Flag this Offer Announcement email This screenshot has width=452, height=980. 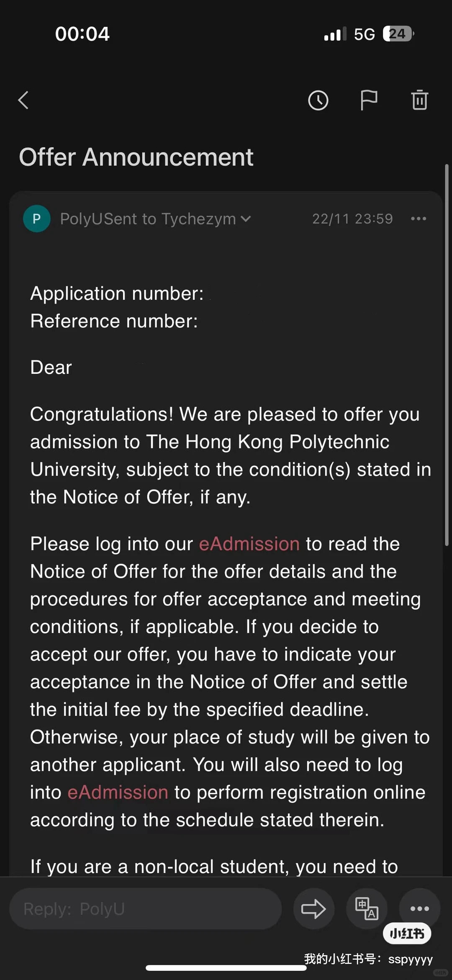[x=369, y=100]
